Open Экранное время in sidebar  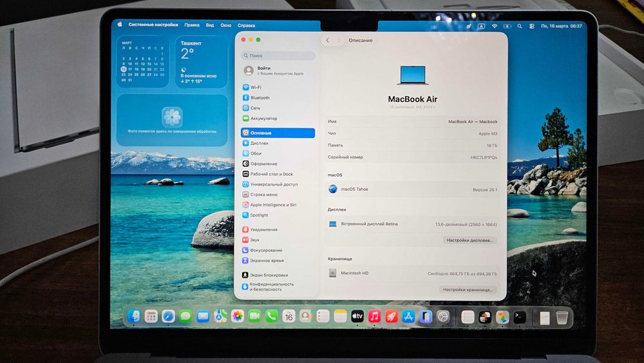278,260
